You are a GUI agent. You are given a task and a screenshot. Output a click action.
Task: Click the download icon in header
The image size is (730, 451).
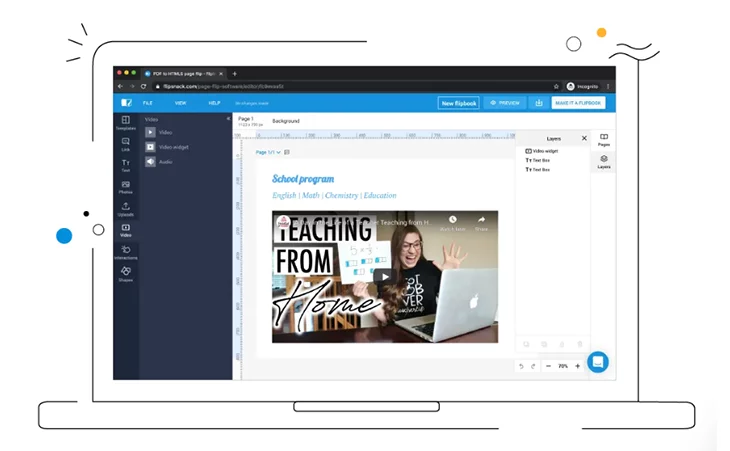pos(539,103)
